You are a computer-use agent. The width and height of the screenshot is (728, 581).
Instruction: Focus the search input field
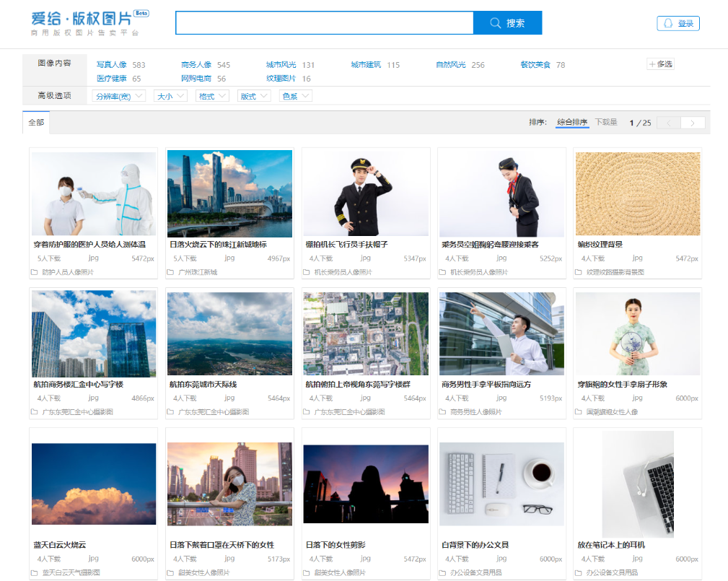(325, 23)
